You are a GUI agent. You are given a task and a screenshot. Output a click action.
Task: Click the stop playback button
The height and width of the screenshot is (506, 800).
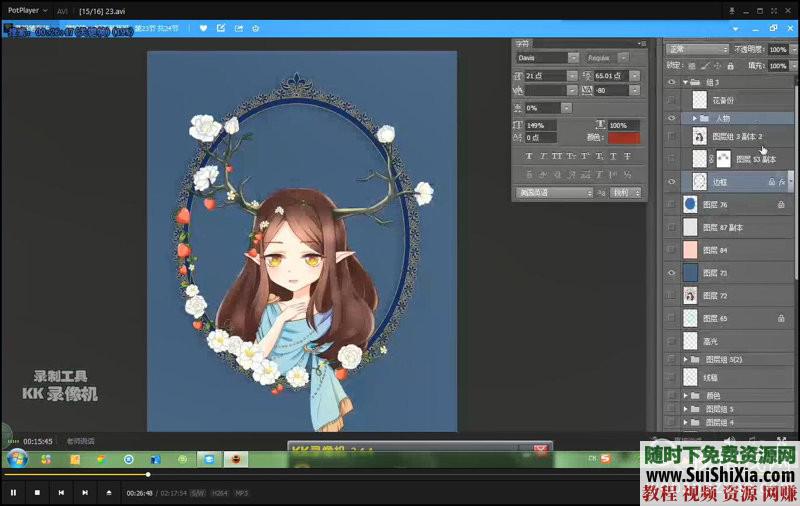pos(37,493)
